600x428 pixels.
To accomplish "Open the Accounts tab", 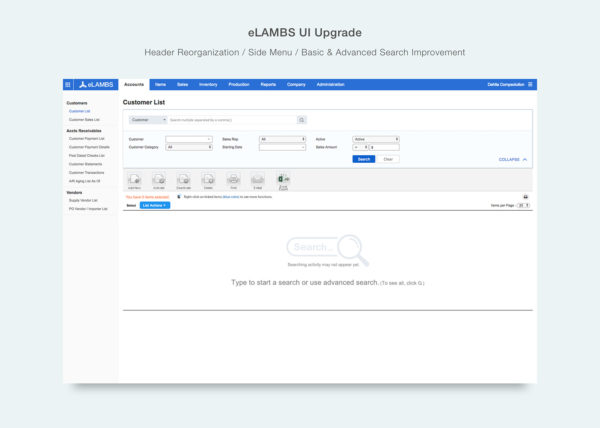I will pyautogui.click(x=134, y=85).
